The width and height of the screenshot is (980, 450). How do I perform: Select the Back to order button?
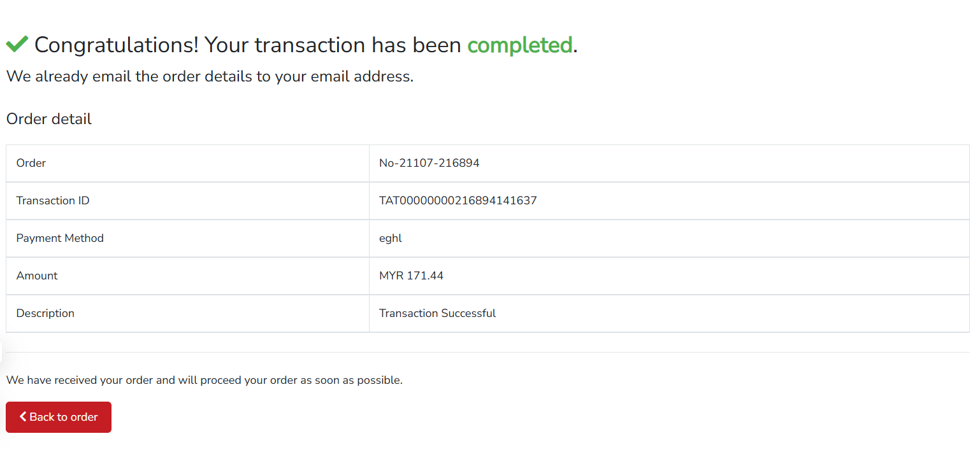[x=58, y=417]
